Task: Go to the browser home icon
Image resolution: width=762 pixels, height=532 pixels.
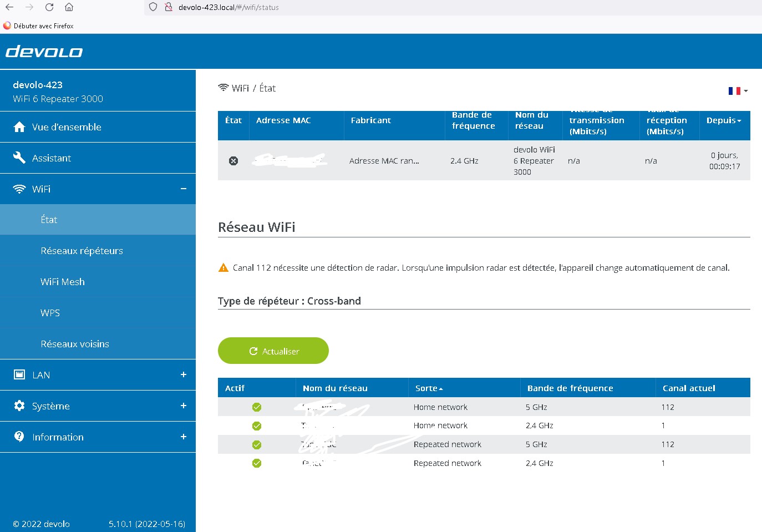Action: (69, 7)
